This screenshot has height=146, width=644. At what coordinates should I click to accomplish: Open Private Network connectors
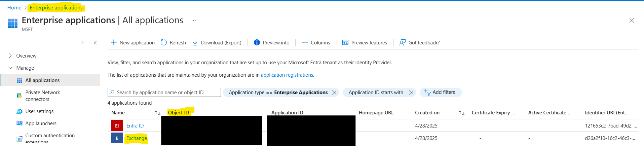42,96
